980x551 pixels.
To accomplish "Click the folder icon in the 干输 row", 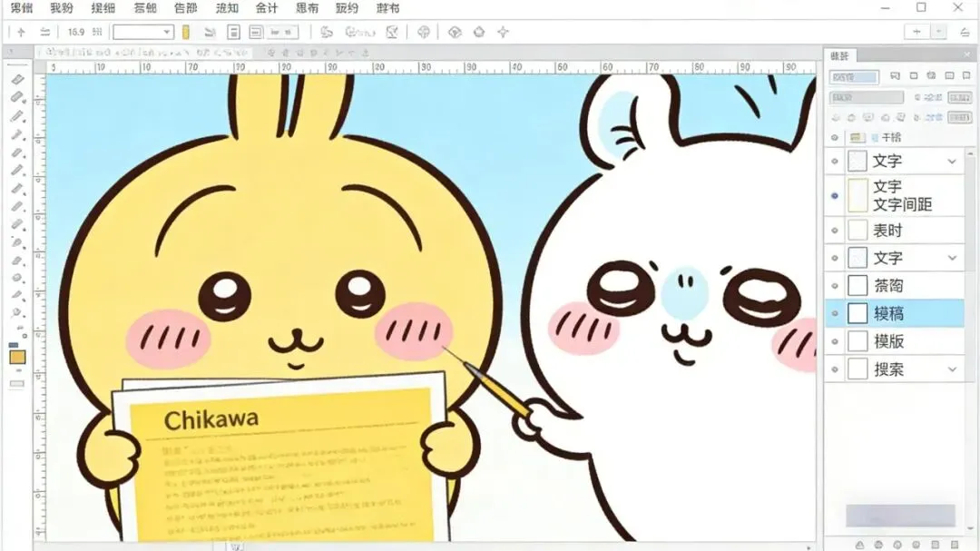I will [857, 138].
